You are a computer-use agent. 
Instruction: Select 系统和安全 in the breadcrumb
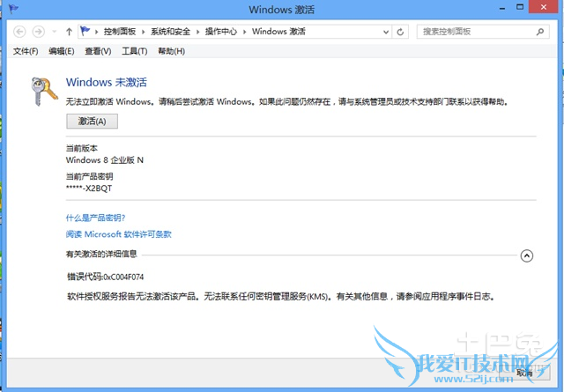(x=170, y=32)
